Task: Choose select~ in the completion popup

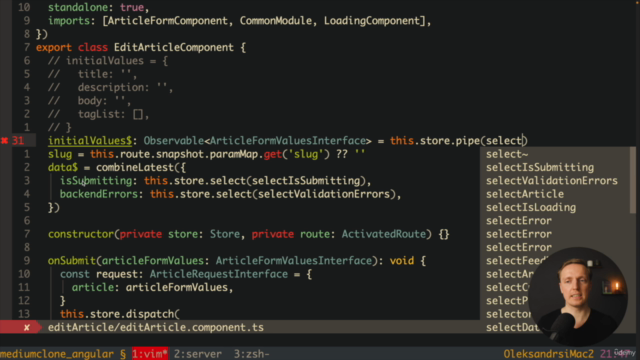Action: [x=507, y=154]
